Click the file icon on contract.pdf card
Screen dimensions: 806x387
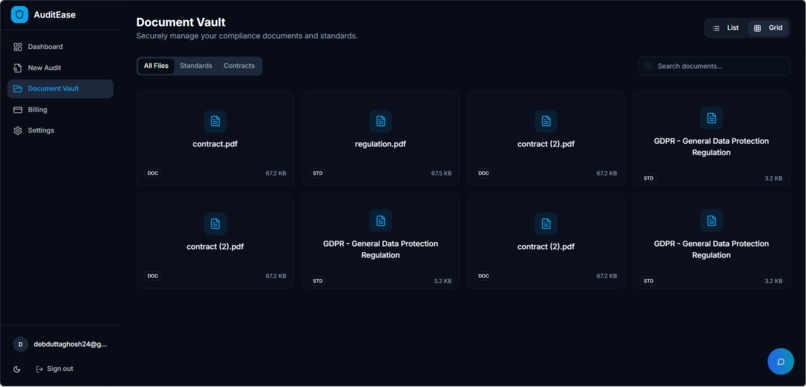(x=215, y=121)
